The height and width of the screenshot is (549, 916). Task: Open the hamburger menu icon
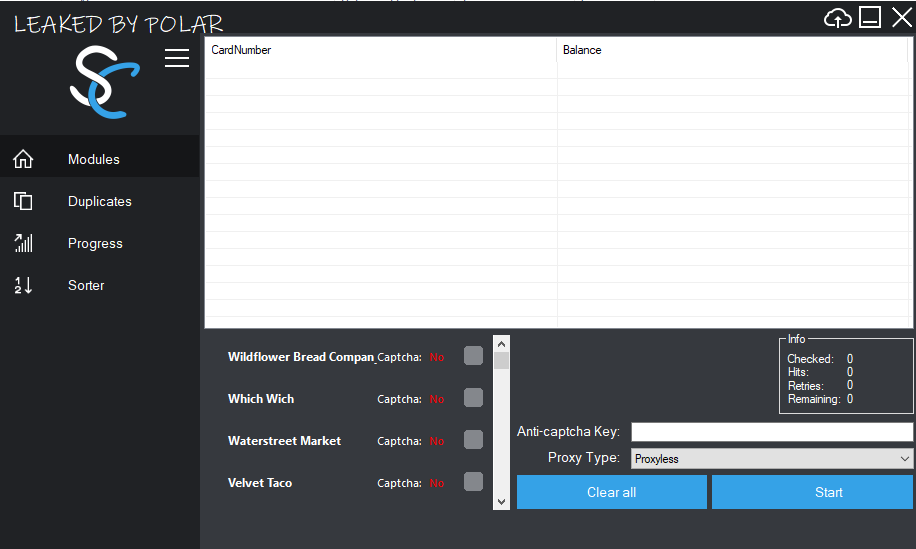coord(176,58)
